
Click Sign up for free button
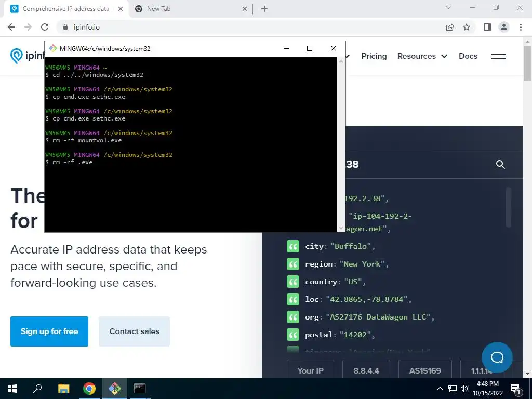click(49, 331)
